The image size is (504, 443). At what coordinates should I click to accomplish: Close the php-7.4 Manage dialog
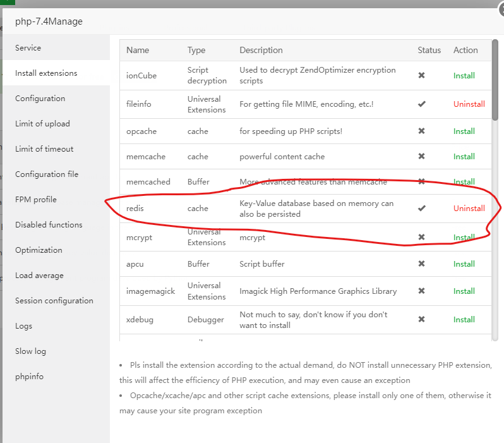pos(500,8)
